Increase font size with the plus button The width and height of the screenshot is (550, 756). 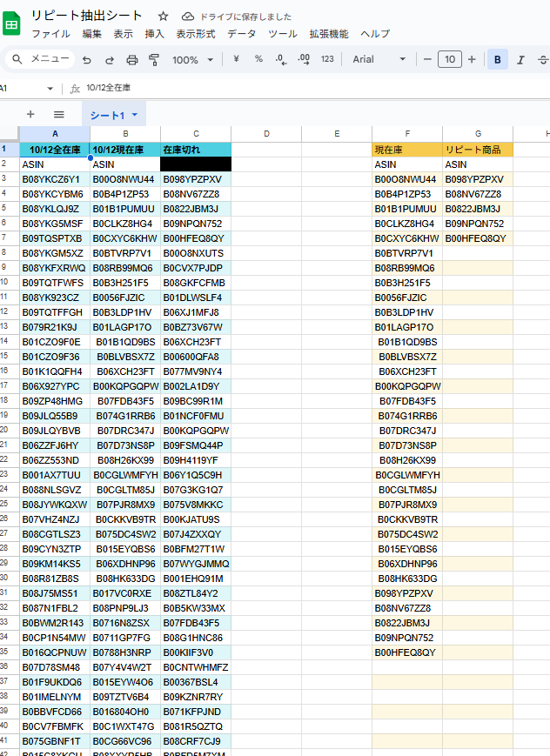472,59
